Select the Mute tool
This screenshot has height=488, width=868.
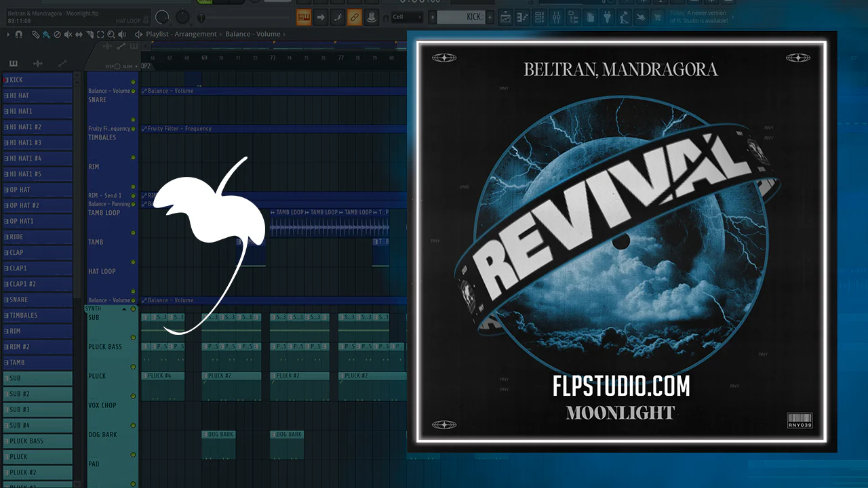click(68, 34)
